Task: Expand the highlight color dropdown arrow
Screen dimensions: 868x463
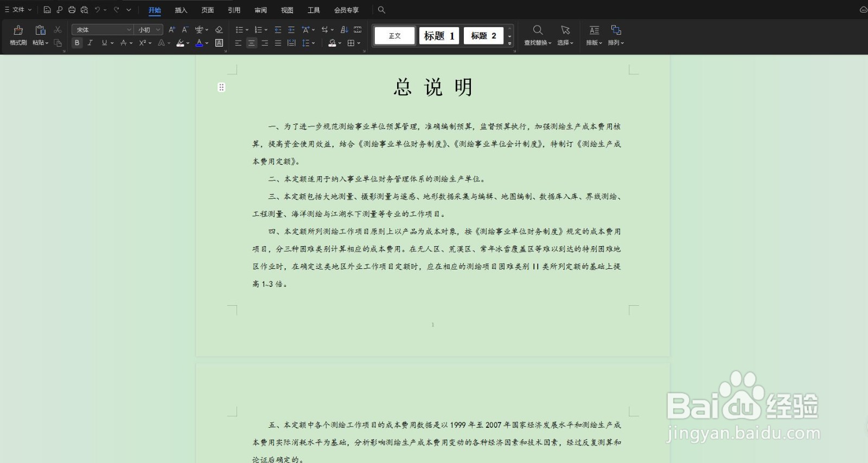Action: pyautogui.click(x=188, y=43)
